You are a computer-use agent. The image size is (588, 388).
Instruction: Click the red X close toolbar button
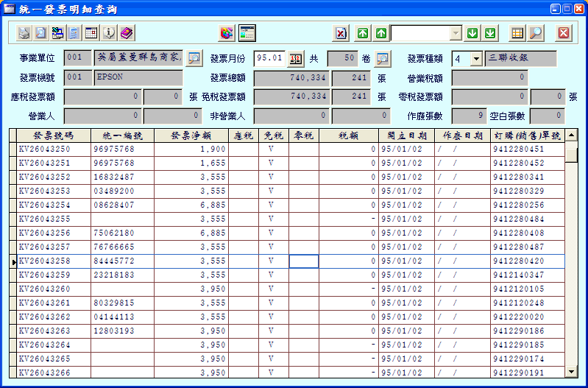tap(564, 33)
